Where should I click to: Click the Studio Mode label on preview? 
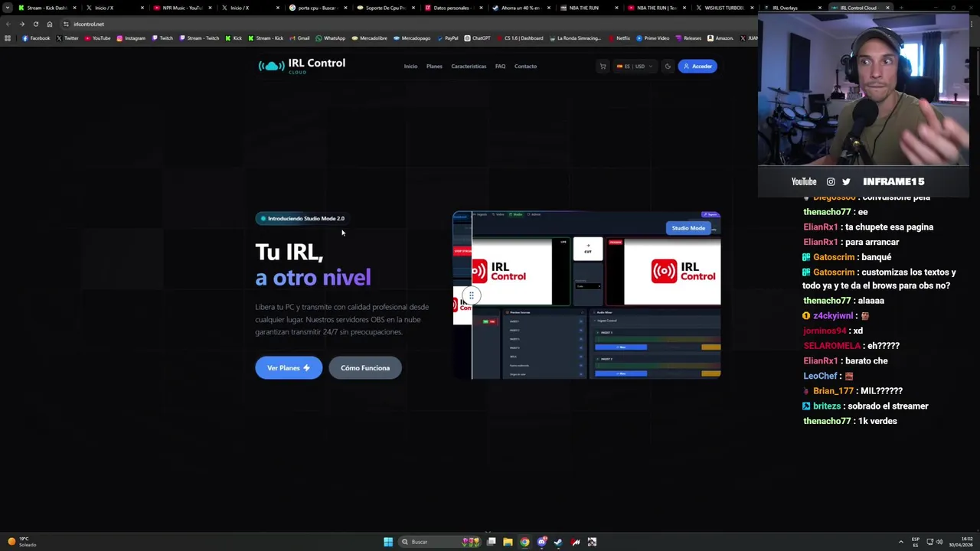[688, 228]
